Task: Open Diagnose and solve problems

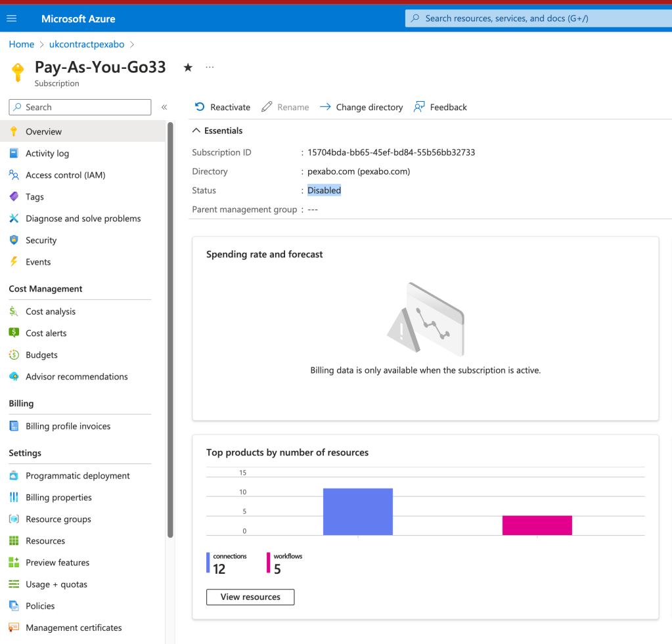Action: point(82,219)
